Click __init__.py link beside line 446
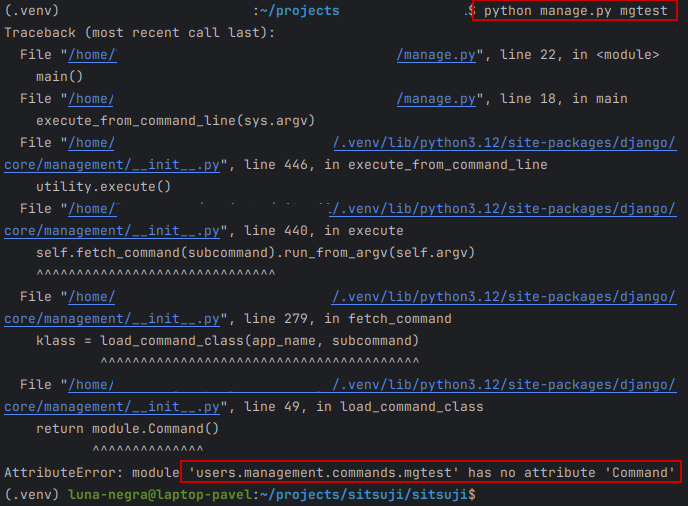Screen dimensions: 688x506 click(112, 164)
